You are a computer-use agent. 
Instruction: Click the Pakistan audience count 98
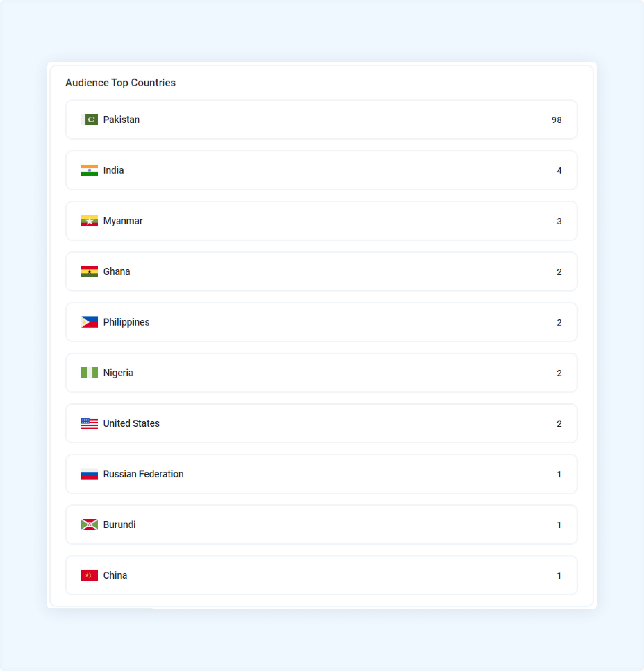point(556,120)
